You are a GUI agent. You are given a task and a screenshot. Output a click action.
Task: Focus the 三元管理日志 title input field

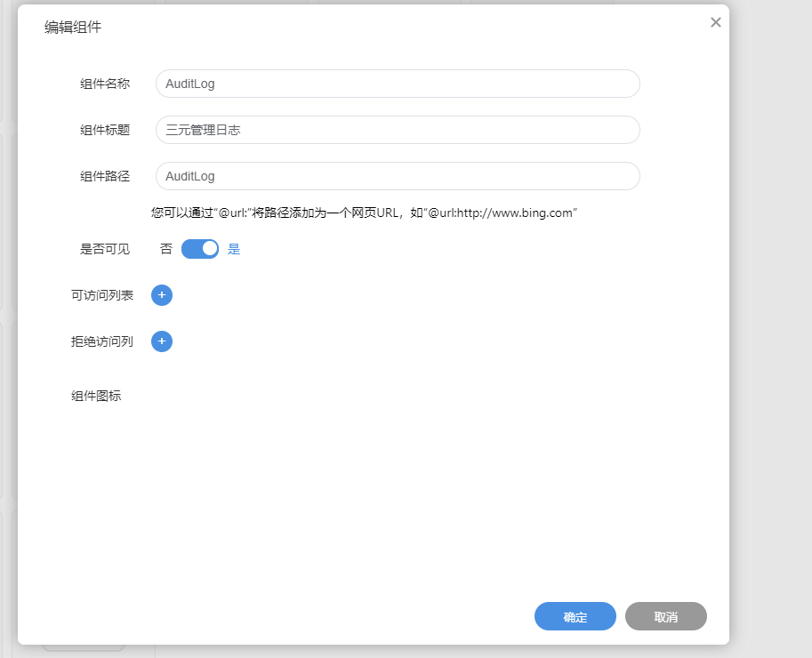398,129
